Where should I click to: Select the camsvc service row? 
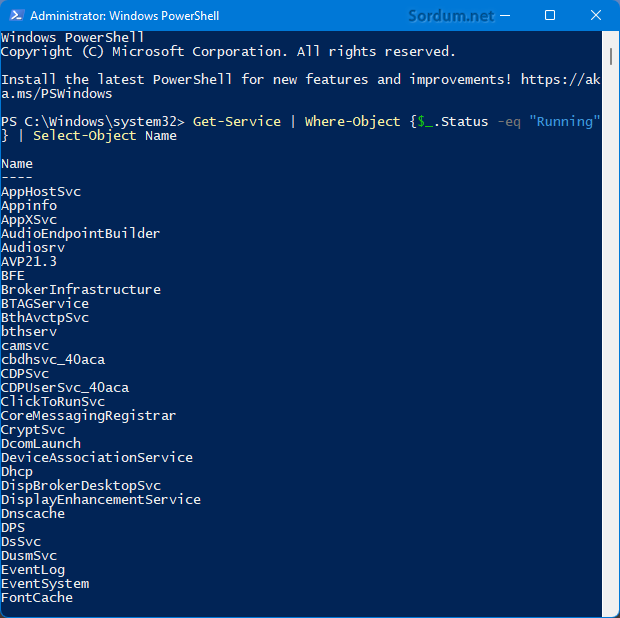[25, 346]
